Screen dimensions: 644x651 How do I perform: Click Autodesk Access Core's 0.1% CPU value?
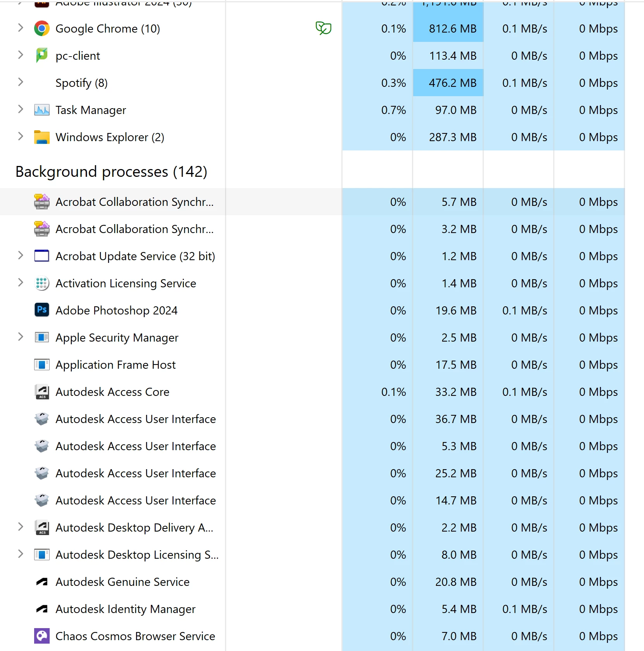(393, 392)
